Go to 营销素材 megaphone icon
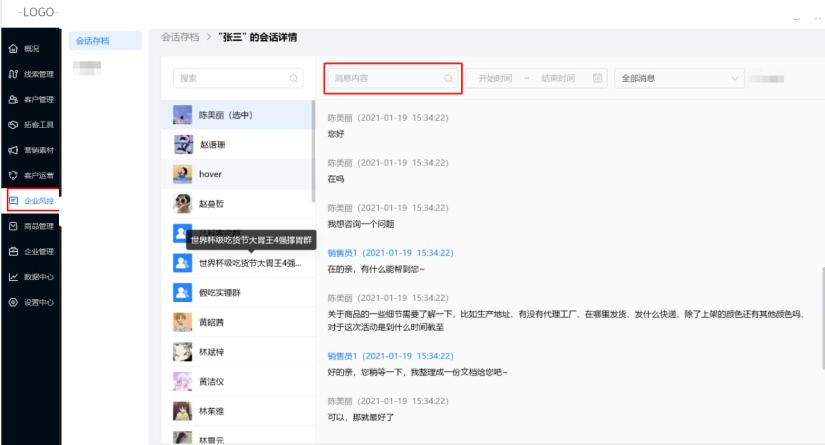 [13, 150]
